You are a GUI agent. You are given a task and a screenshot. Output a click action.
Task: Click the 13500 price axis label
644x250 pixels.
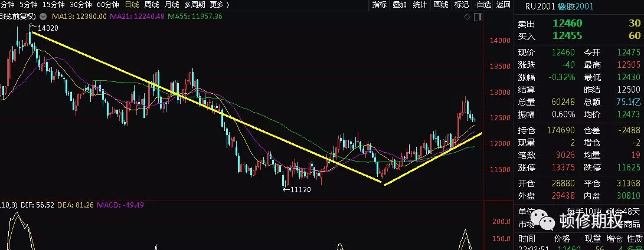(500, 67)
